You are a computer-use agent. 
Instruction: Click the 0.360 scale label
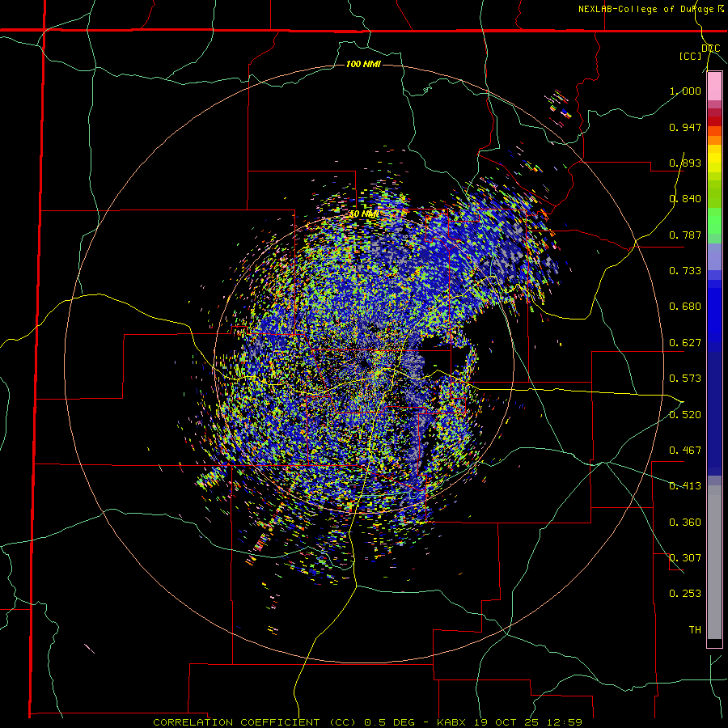[x=685, y=523]
